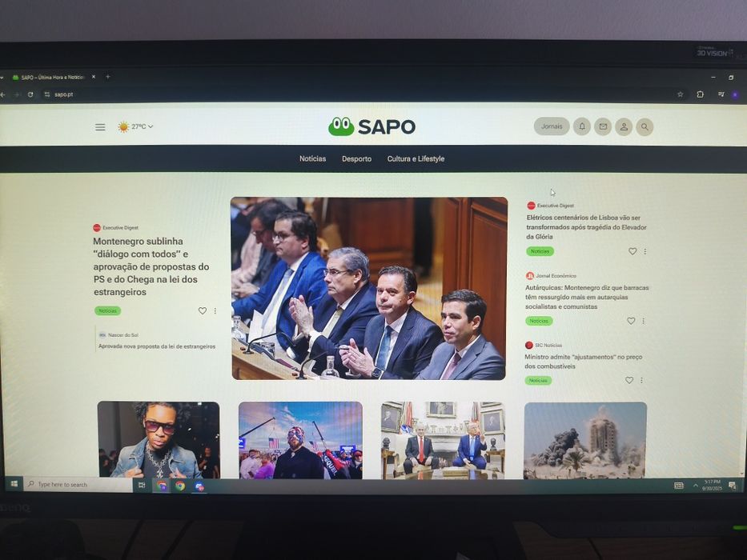Open the Executive Digest source above Montenegro headline
The image size is (747, 560).
point(116,228)
